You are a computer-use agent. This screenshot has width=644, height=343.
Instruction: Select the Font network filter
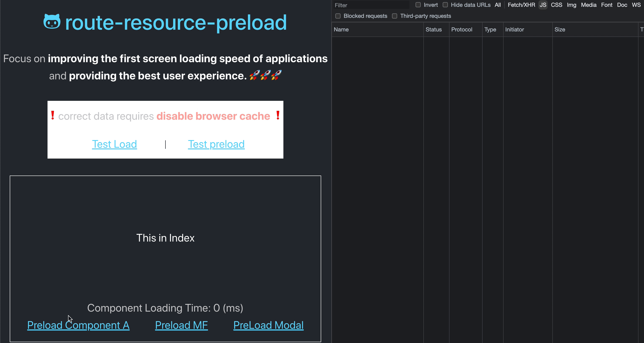click(x=607, y=5)
